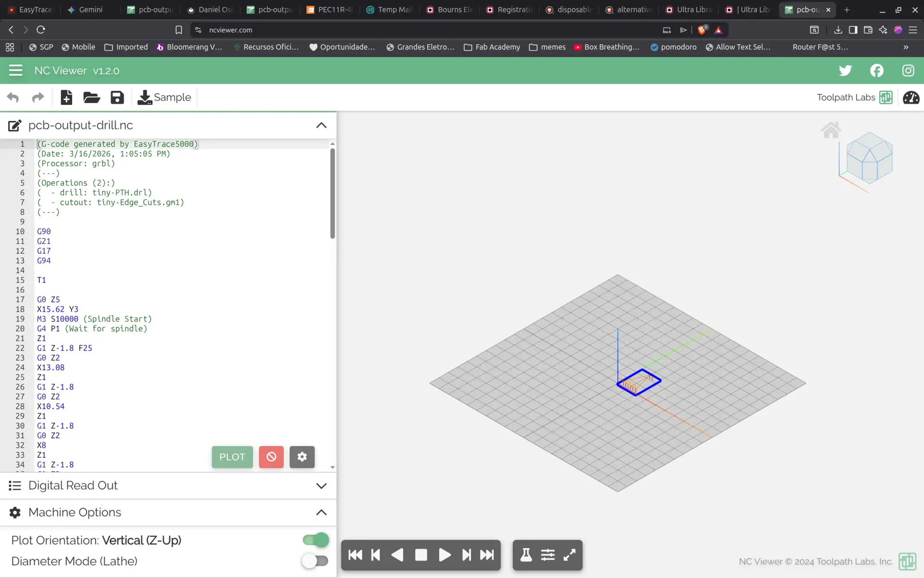Click fullscreen expand arrows toggle
924x578 pixels.
[x=569, y=555]
